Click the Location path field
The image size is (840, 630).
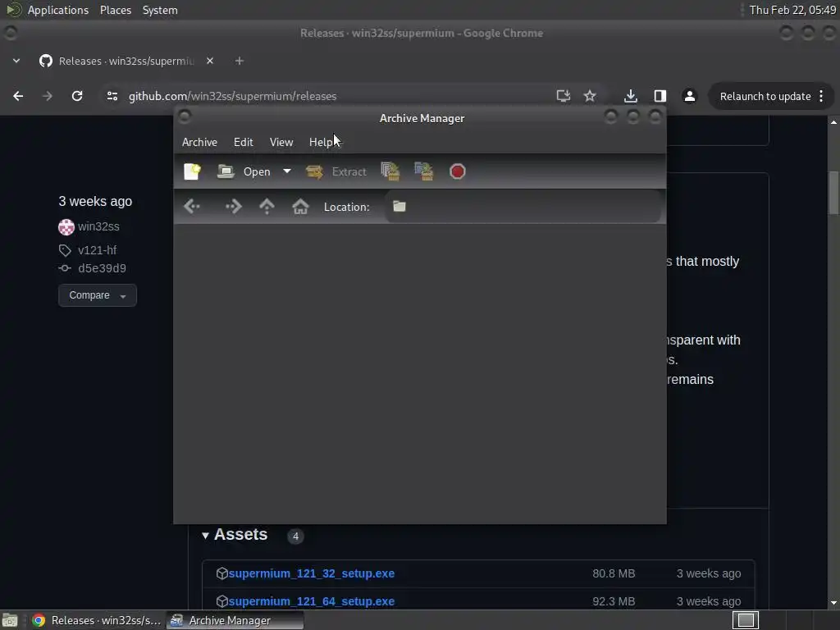click(x=523, y=206)
